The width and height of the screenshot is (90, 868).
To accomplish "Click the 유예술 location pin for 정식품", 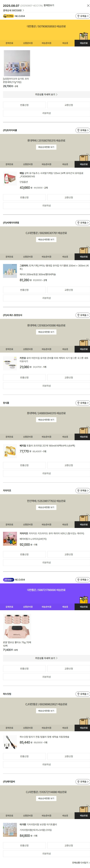I will [x=83, y=403].
